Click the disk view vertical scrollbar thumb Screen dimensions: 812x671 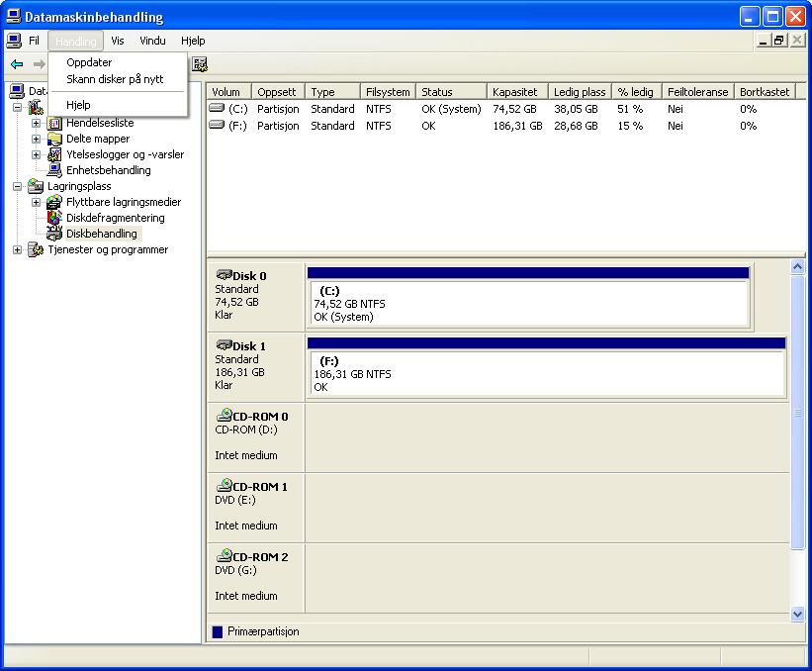tap(797, 412)
